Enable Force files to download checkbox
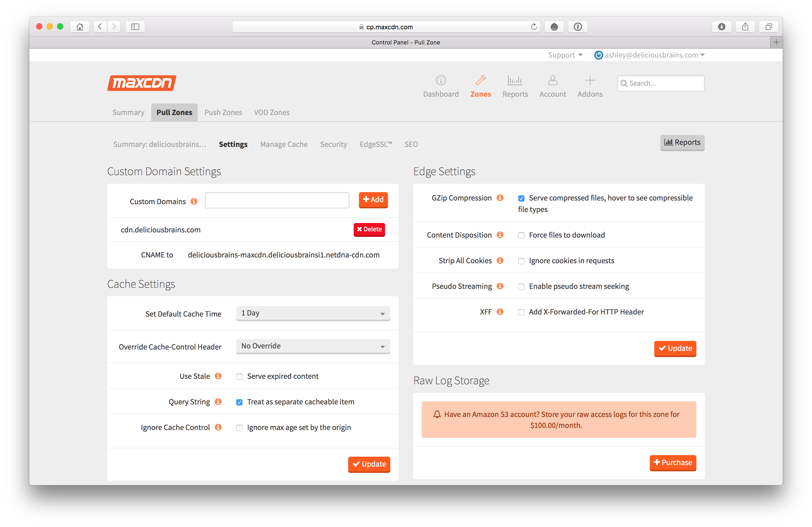Viewport: 812px width, 527px height. [521, 235]
